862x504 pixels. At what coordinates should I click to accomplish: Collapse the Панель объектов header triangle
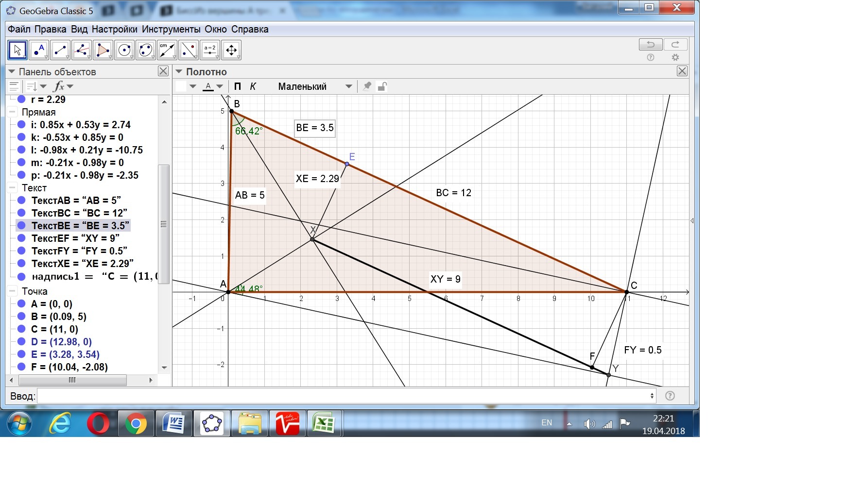click(12, 71)
